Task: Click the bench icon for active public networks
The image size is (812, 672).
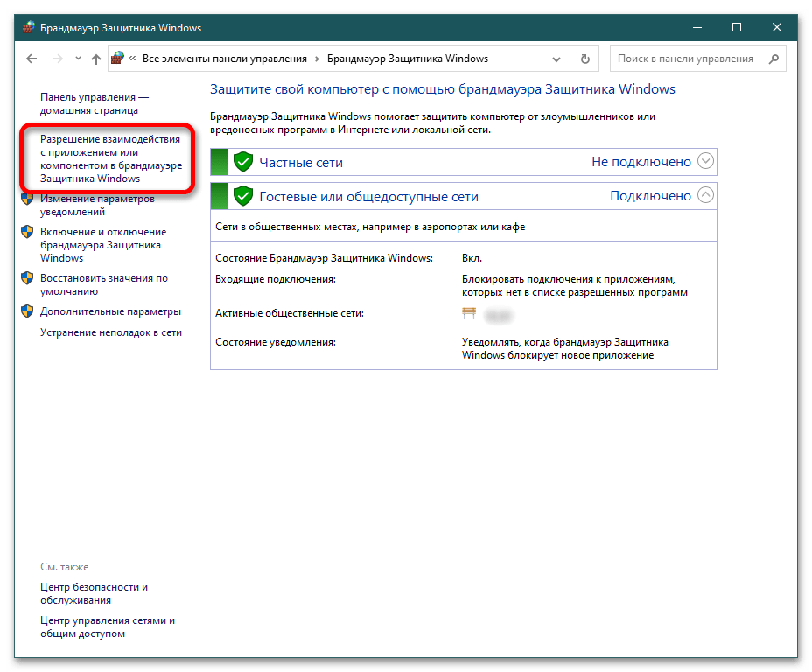Action: [469, 313]
